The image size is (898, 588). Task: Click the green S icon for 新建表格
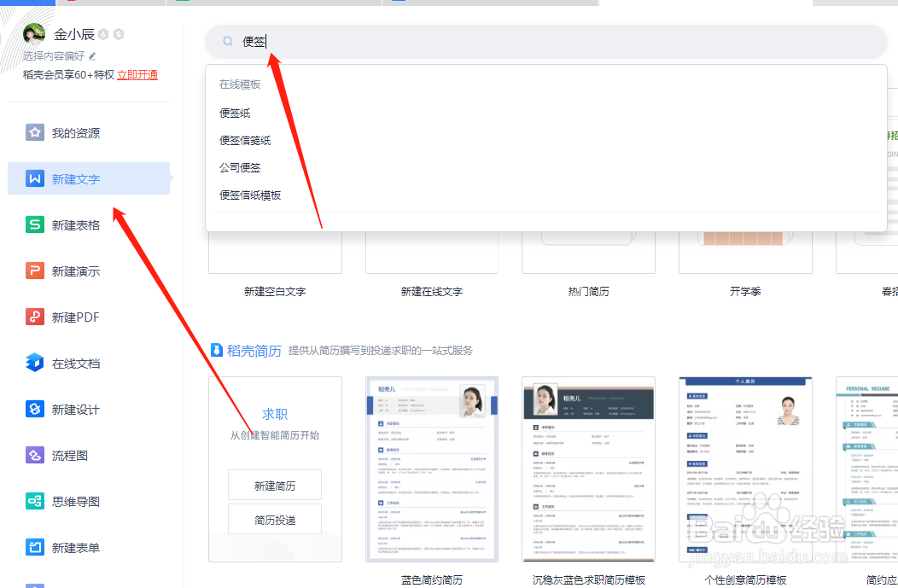[x=35, y=224]
